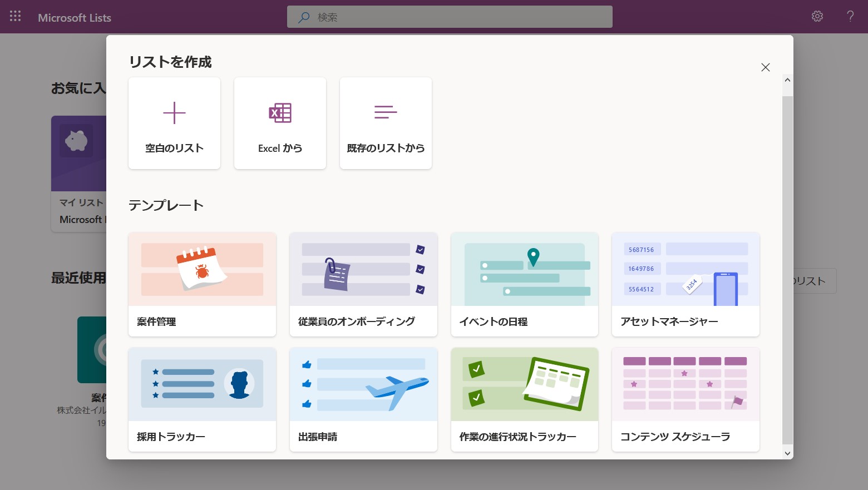
Task: Close the リストを作成 dialog
Action: pos(766,67)
